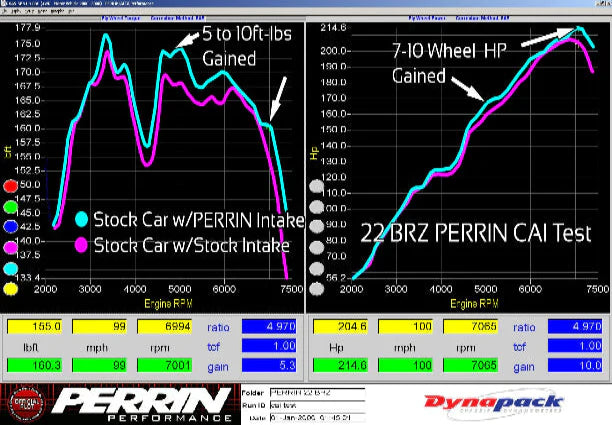Click the 177.9 maximum on torque axis
This screenshot has height=425, width=612.
[27, 28]
